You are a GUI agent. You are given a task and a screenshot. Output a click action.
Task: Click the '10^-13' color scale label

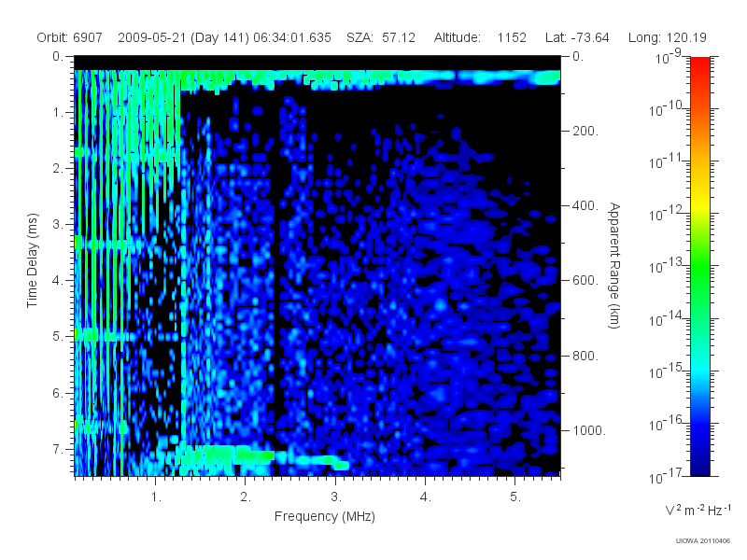666,265
